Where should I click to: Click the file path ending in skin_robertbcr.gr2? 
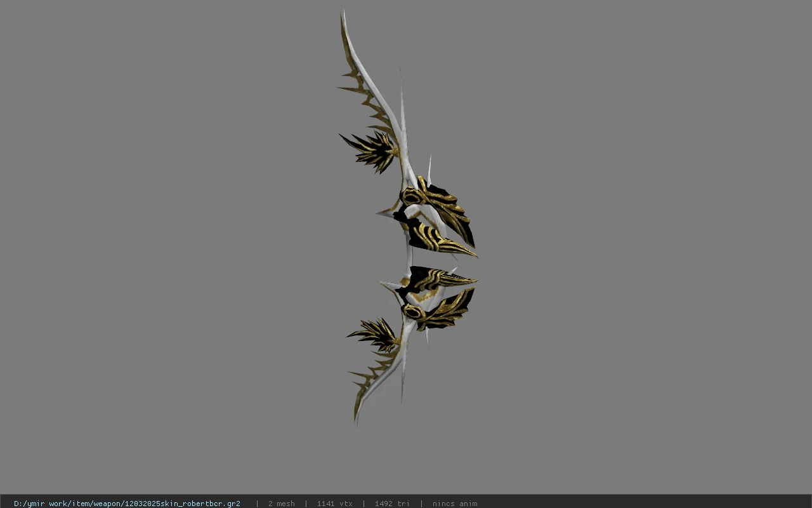pyautogui.click(x=127, y=504)
